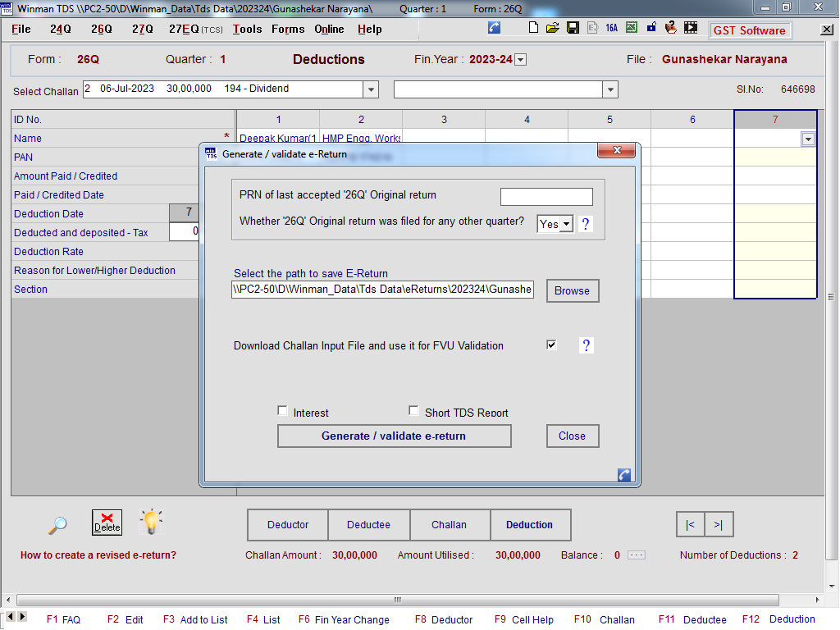Switch to the Deductee tab
The width and height of the screenshot is (840, 630).
click(x=368, y=525)
